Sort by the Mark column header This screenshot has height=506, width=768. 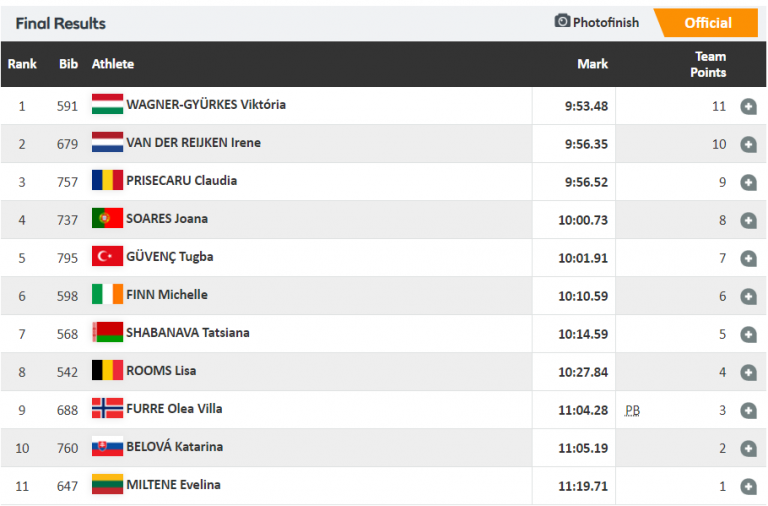click(592, 64)
